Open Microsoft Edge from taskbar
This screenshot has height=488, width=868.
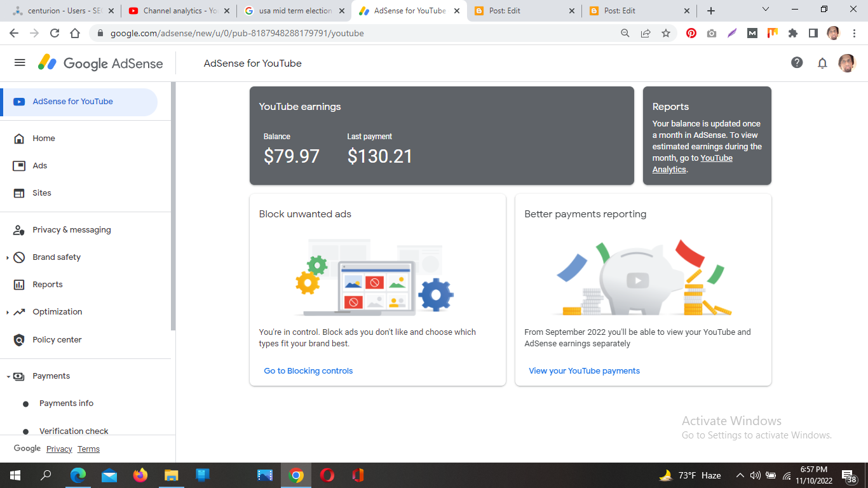(x=78, y=475)
